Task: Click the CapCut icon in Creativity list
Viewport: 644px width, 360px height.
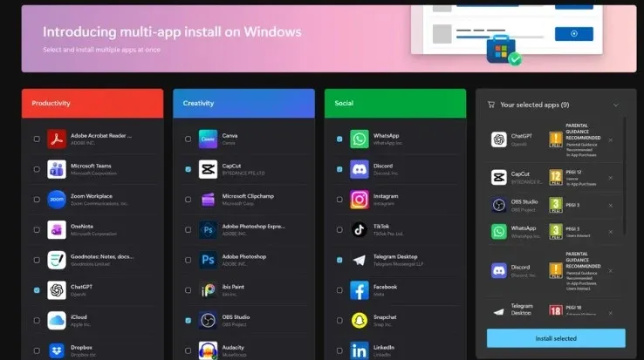Action: [208, 169]
